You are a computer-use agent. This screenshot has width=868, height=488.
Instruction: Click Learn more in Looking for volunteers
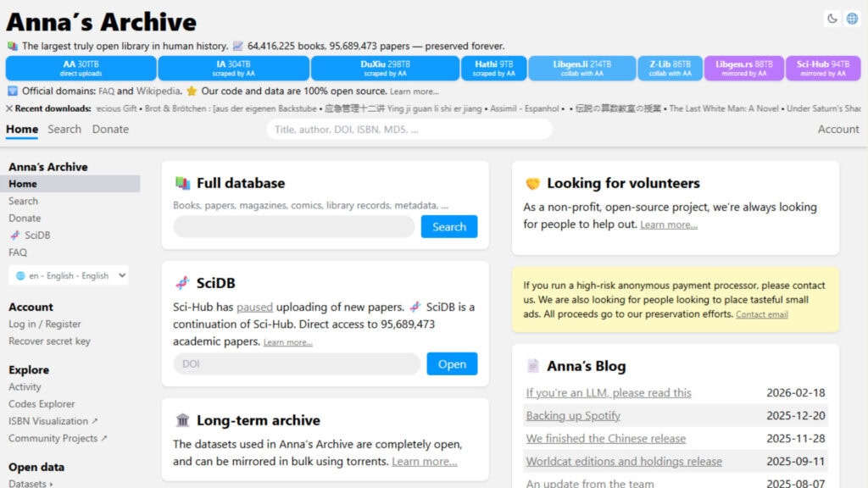tap(669, 225)
